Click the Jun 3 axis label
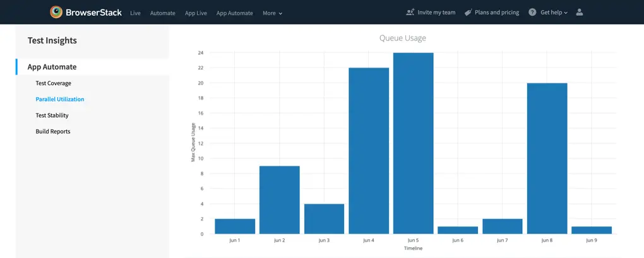Image resolution: width=644 pixels, height=258 pixels. (324, 240)
